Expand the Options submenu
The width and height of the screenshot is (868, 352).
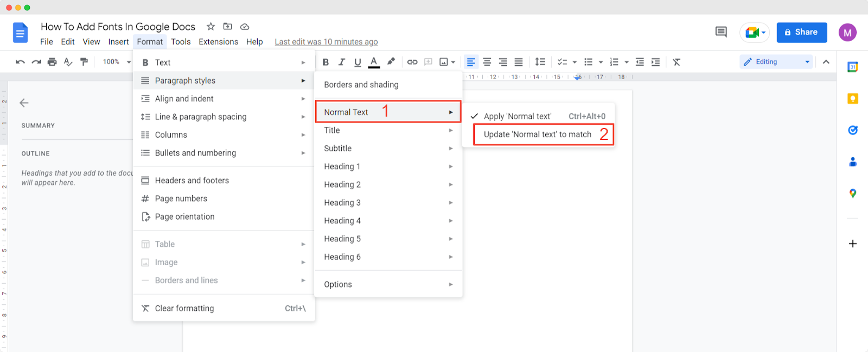388,284
